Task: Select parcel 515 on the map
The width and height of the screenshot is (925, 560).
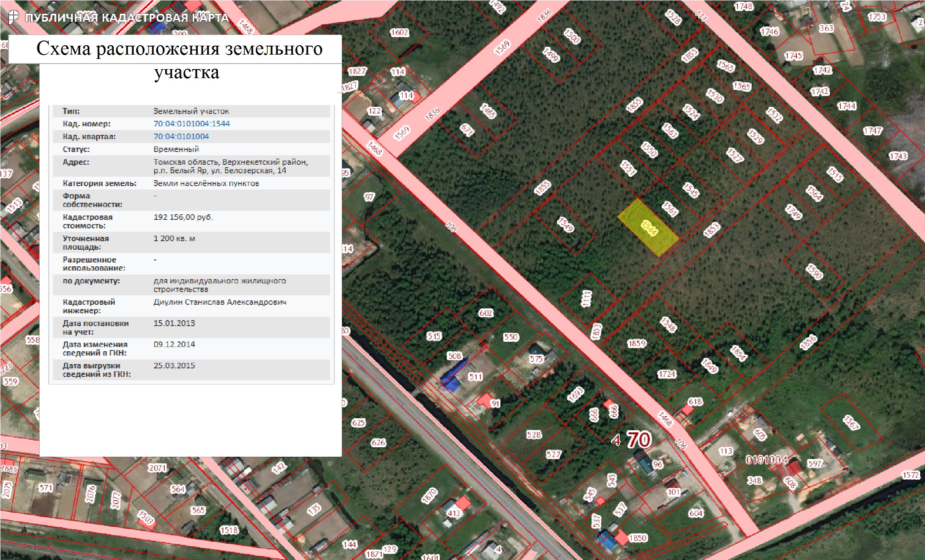Action: [x=434, y=336]
